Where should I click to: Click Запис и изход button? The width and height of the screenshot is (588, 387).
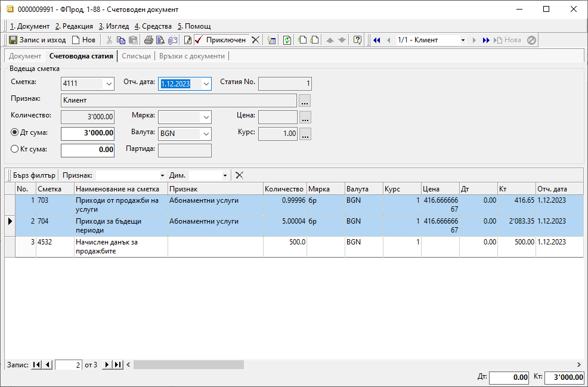click(37, 40)
